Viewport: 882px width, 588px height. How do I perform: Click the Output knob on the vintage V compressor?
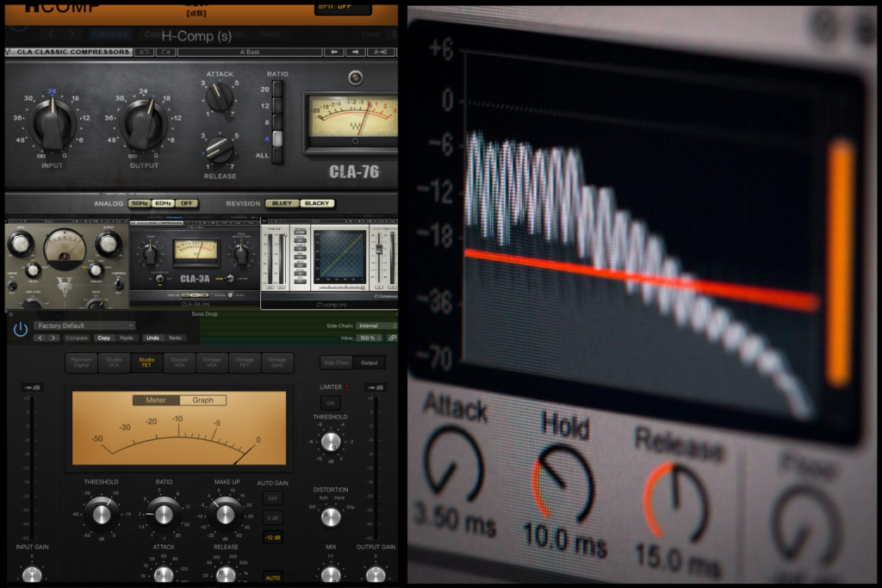[108, 244]
